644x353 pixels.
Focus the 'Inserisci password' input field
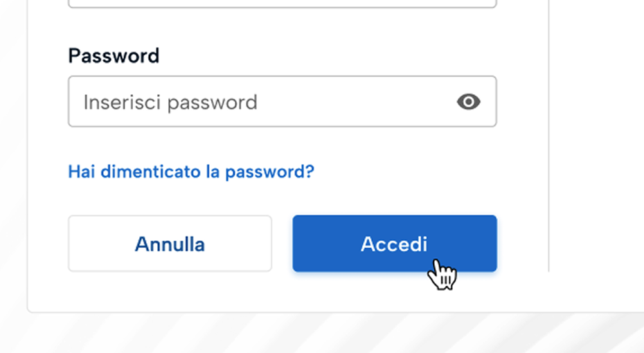point(256,102)
